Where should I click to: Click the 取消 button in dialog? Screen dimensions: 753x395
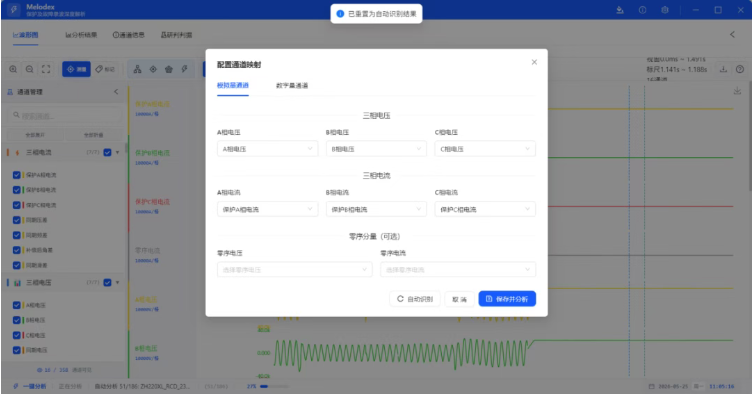(x=460, y=299)
